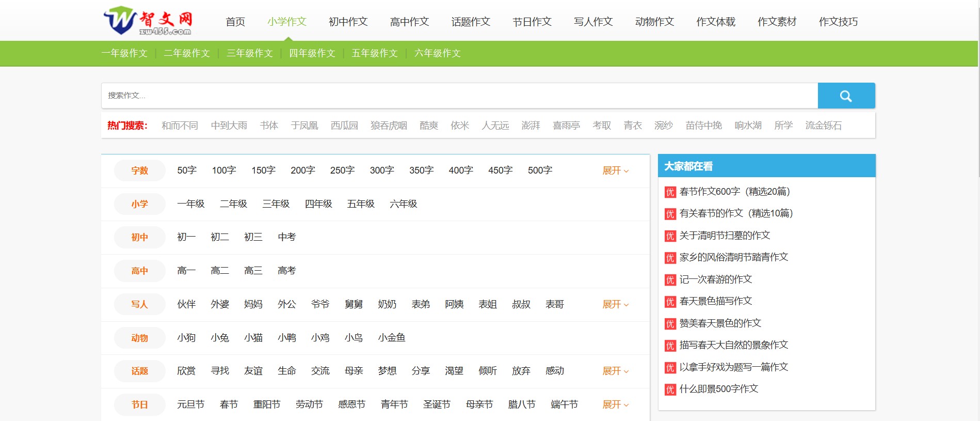Open hot search term 和而不同
Viewport: 980px width, 421px height.
point(180,126)
